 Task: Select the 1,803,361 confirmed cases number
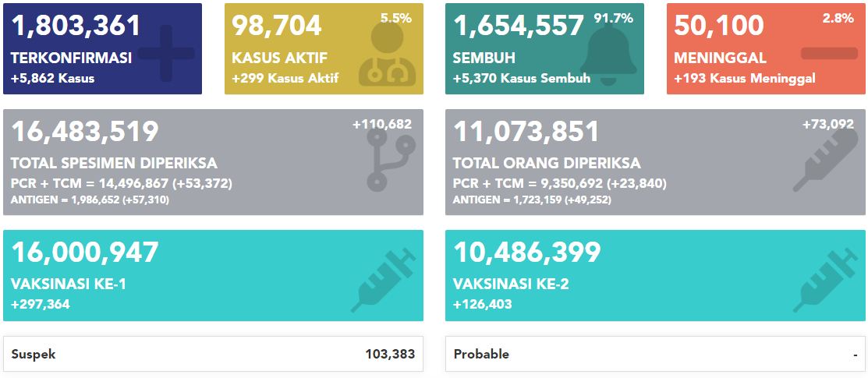point(76,26)
